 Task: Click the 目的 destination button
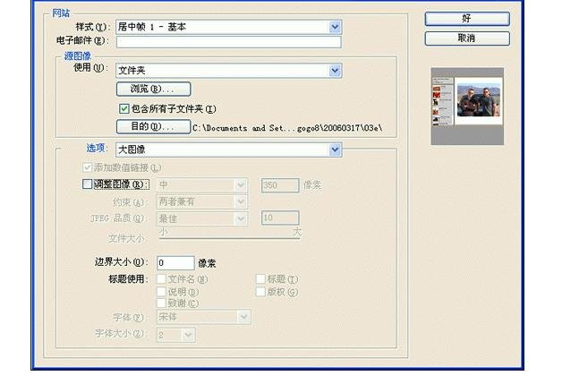coord(153,127)
